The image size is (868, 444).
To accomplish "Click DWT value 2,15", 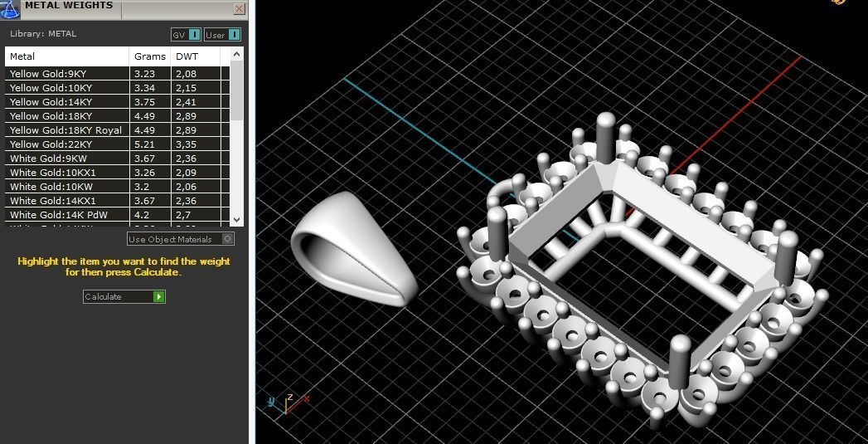I will [x=186, y=88].
